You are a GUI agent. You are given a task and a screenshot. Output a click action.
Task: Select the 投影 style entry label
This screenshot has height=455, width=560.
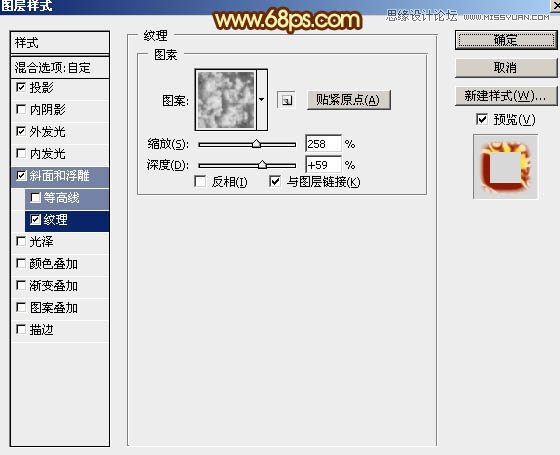tap(41, 88)
